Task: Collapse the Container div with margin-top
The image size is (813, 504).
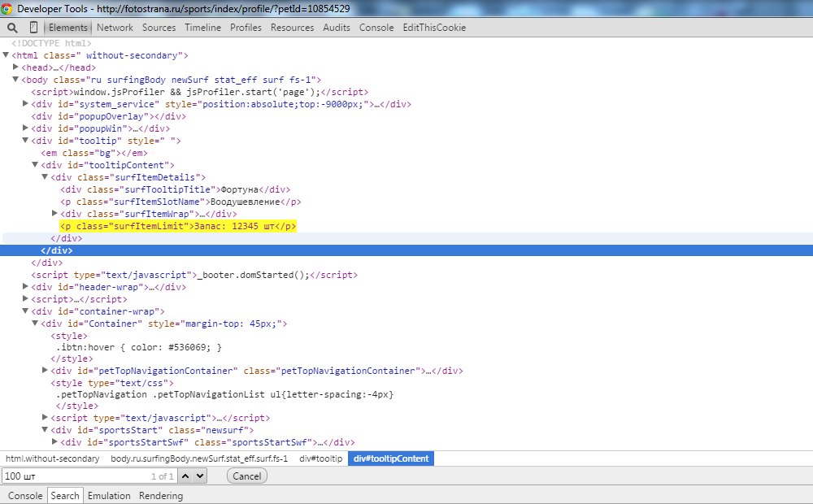Action: [35, 323]
